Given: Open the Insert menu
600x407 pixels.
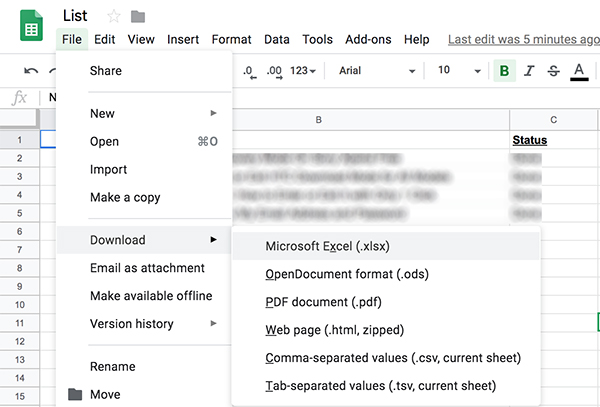Looking at the screenshot, I should (183, 39).
